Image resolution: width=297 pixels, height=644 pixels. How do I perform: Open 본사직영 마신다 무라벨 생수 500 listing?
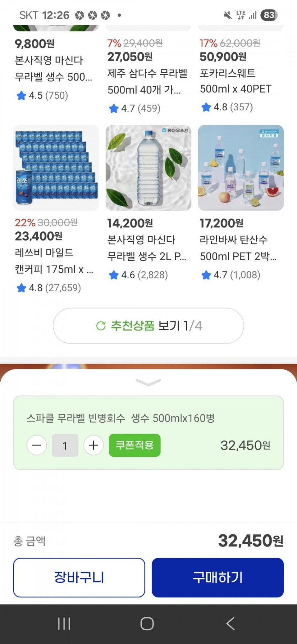[53, 69]
